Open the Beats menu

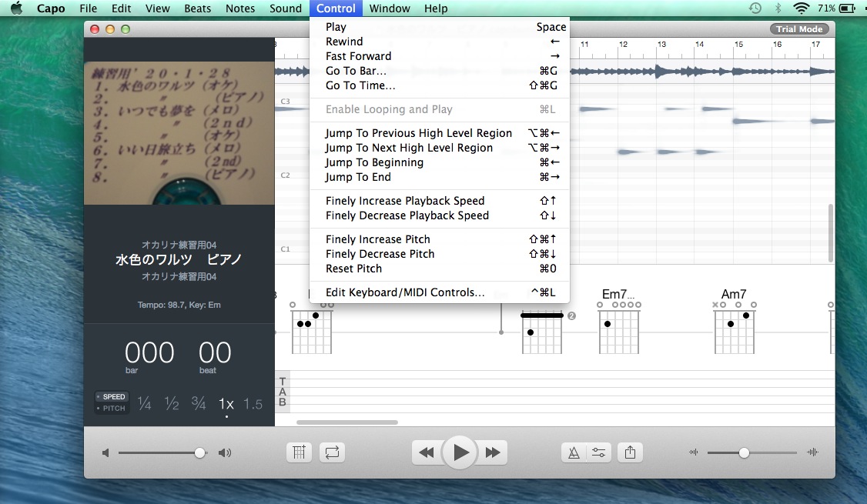[x=198, y=8]
